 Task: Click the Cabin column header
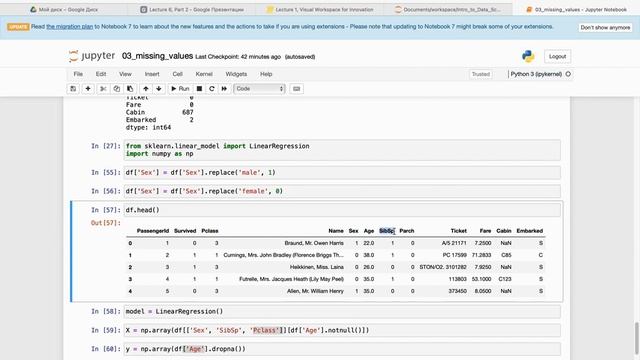coord(504,231)
